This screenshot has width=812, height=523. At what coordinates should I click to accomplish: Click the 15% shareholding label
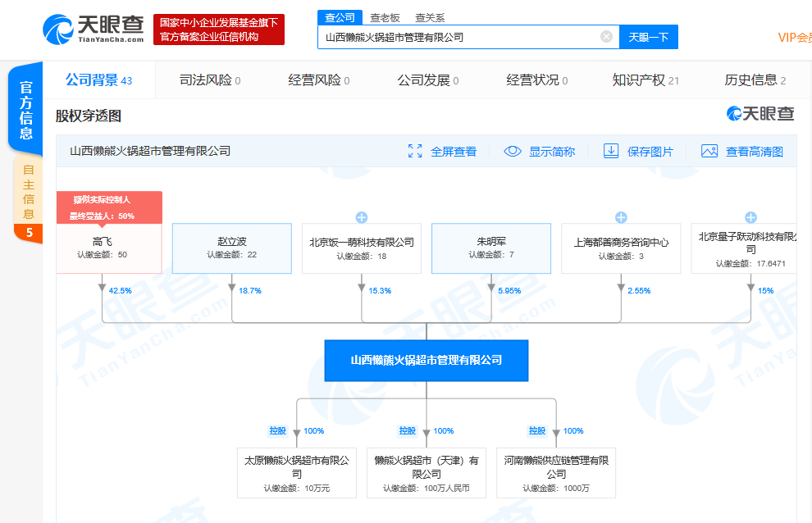coord(766,291)
